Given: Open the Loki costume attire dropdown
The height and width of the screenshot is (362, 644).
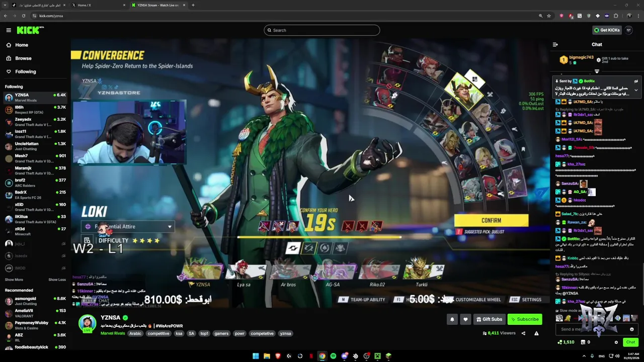Looking at the screenshot, I should [x=128, y=227].
